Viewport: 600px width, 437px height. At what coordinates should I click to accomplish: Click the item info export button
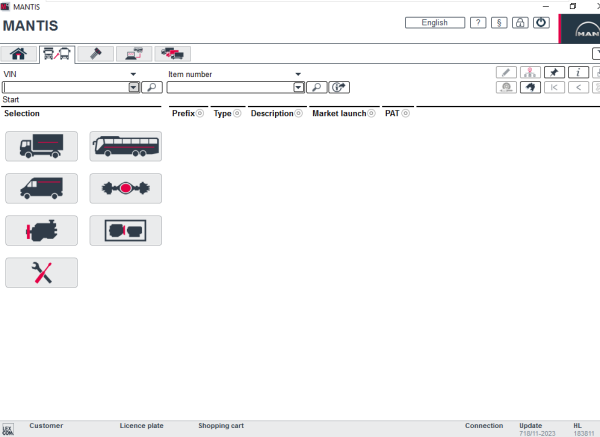point(339,87)
